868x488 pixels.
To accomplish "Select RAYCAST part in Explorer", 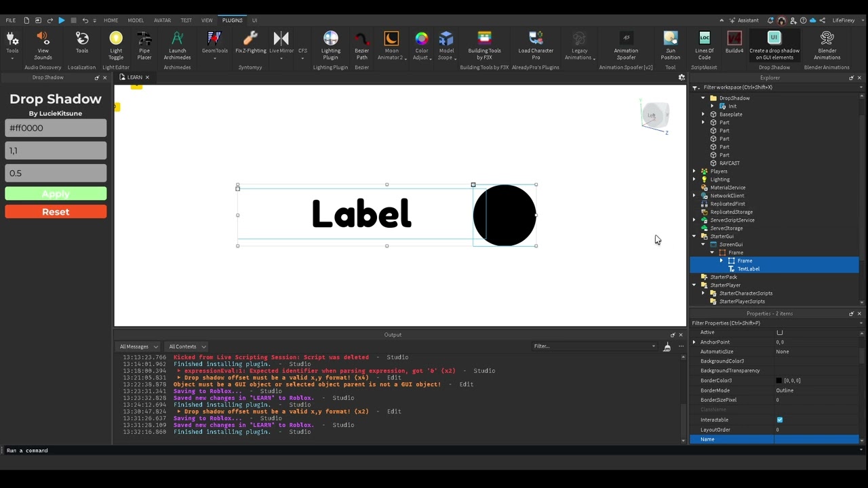I will [x=730, y=163].
